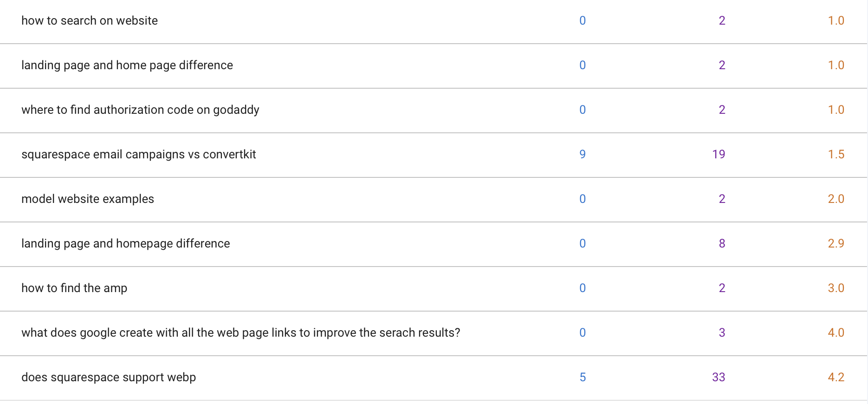The image size is (868, 404).
Task: Select 'landing page and home page difference' row
Action: tap(434, 65)
